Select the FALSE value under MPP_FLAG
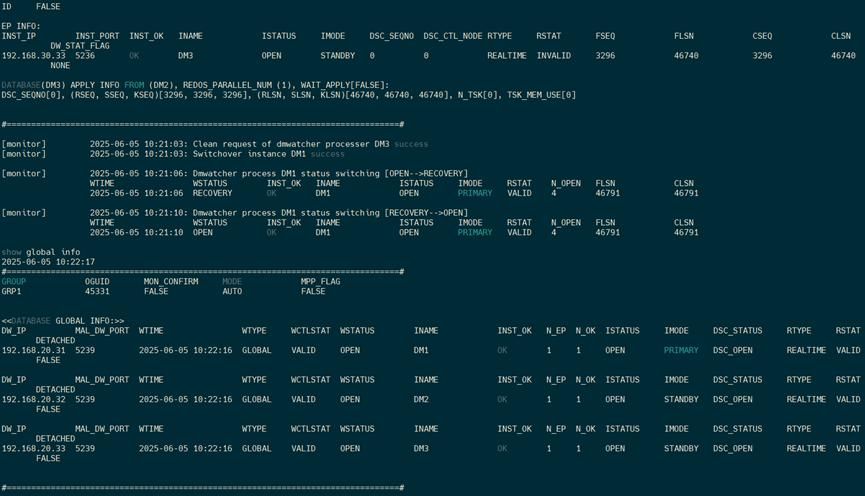865x496 pixels. tap(313, 291)
